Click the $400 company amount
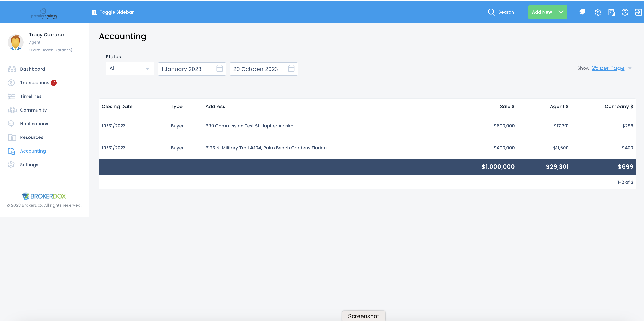The image size is (644, 321). point(627,148)
